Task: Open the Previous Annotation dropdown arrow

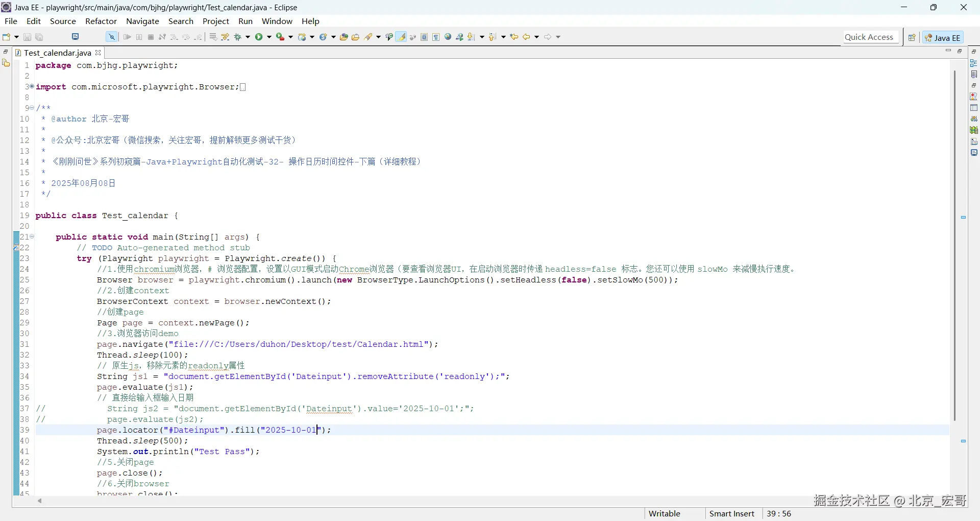Action: 503,37
